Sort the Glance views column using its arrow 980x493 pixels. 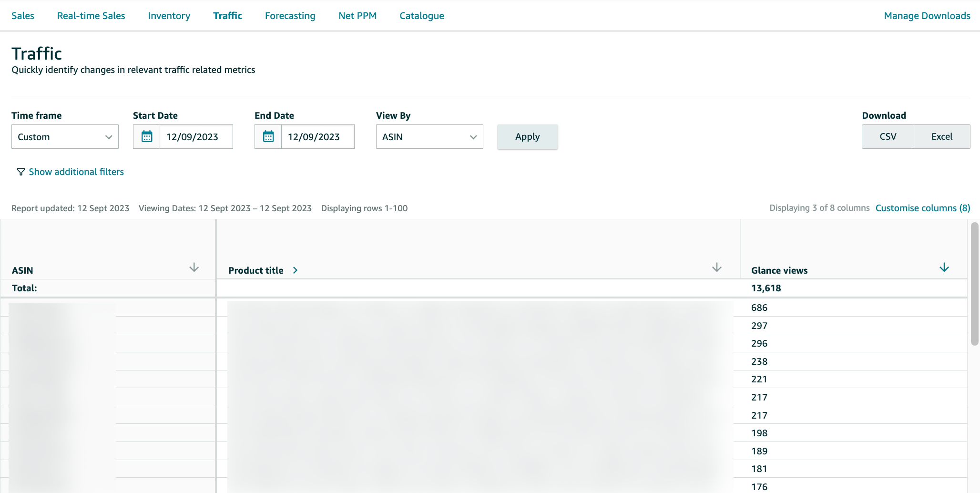(944, 267)
